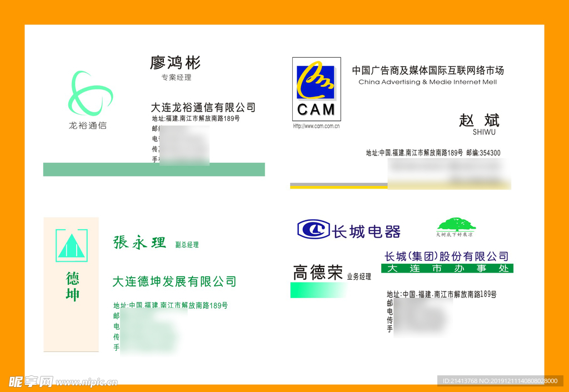Select the name 赵斌

(479, 120)
